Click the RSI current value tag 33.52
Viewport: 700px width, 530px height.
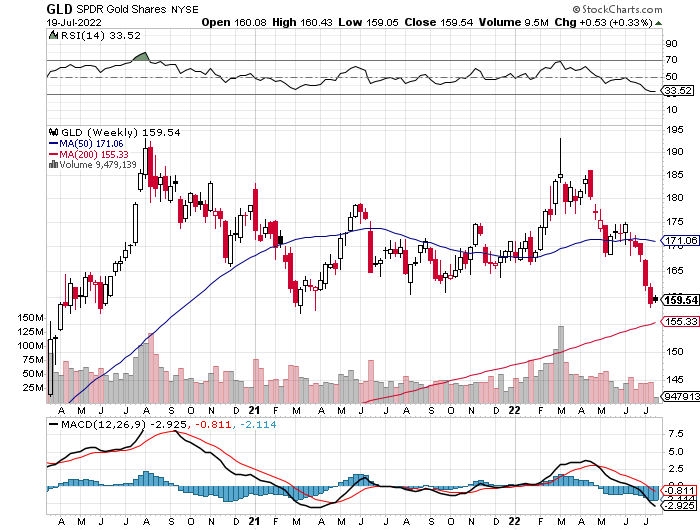(x=678, y=91)
